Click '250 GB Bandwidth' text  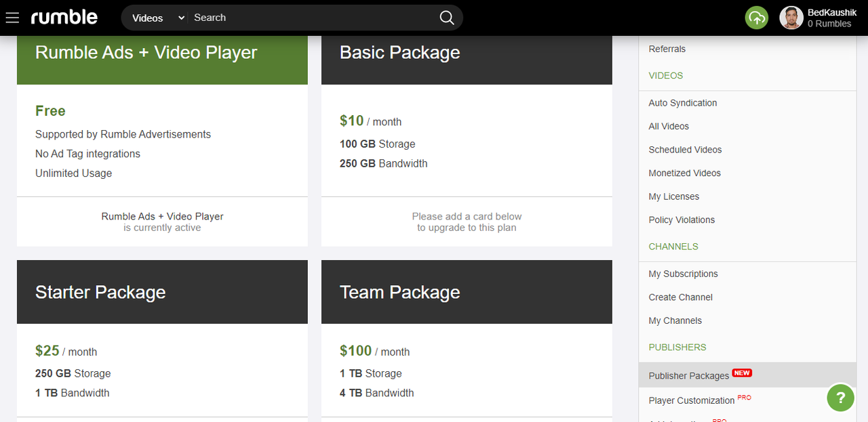(383, 163)
